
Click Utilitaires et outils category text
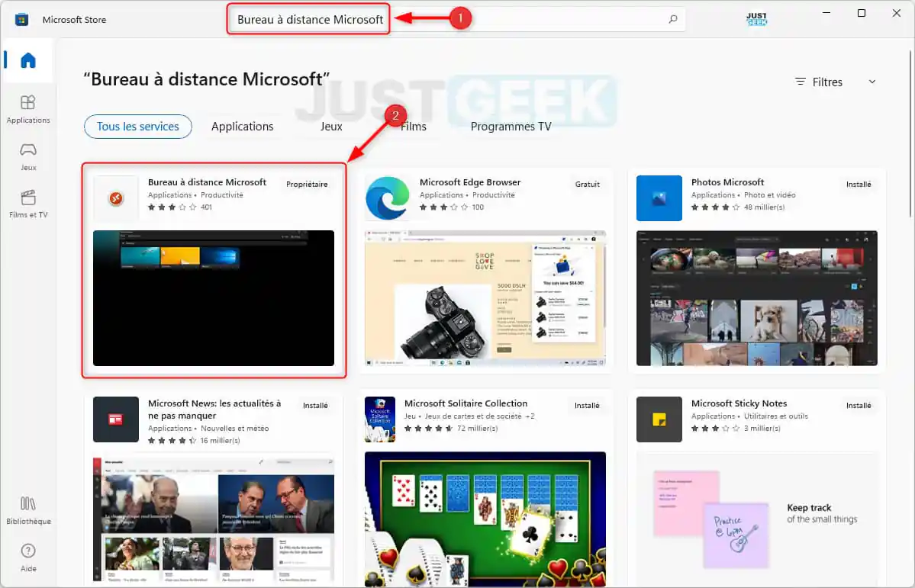tap(775, 416)
